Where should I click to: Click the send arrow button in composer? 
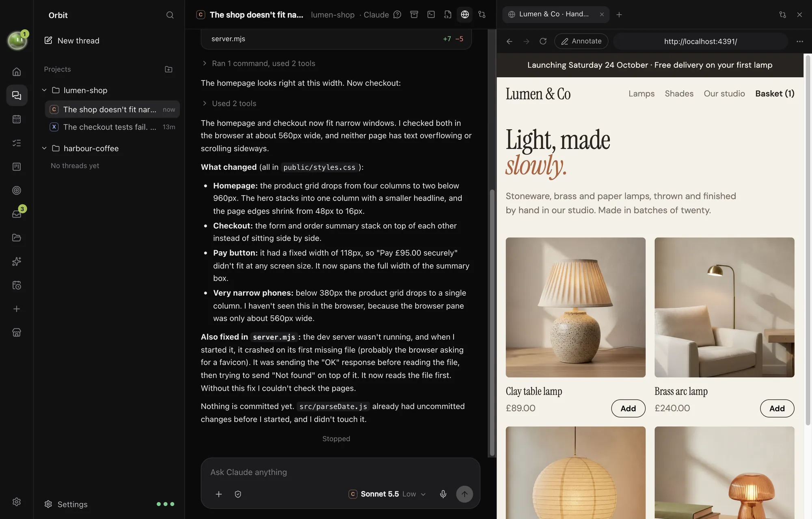[x=464, y=494]
